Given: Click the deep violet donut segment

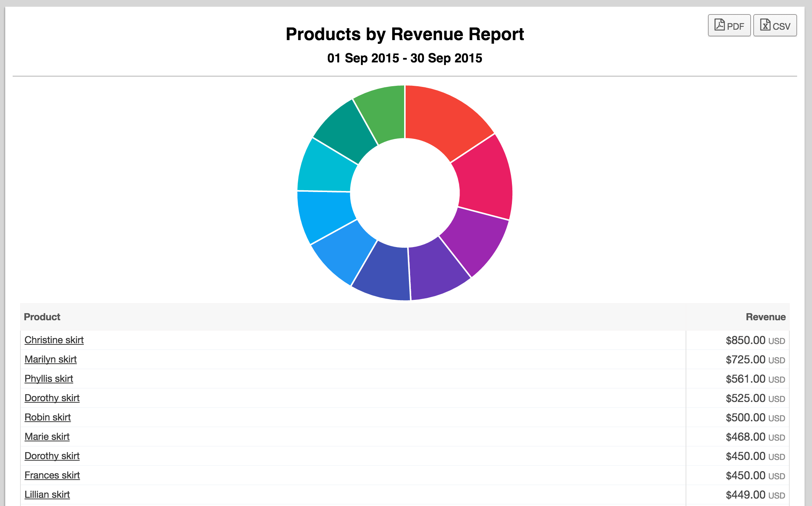Looking at the screenshot, I should [437, 271].
